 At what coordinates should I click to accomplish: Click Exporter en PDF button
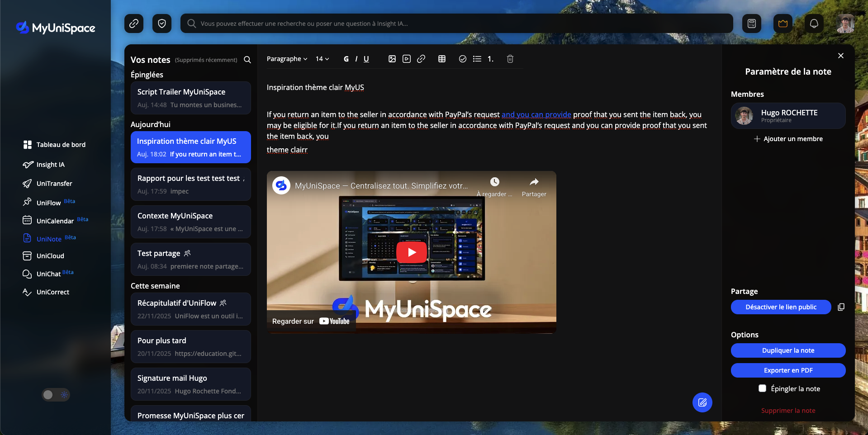[788, 370]
